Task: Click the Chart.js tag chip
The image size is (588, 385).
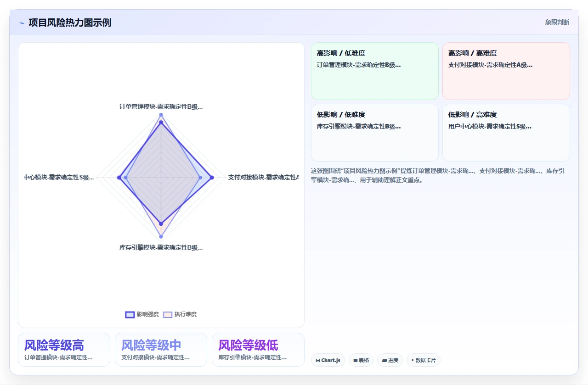Action: point(328,360)
